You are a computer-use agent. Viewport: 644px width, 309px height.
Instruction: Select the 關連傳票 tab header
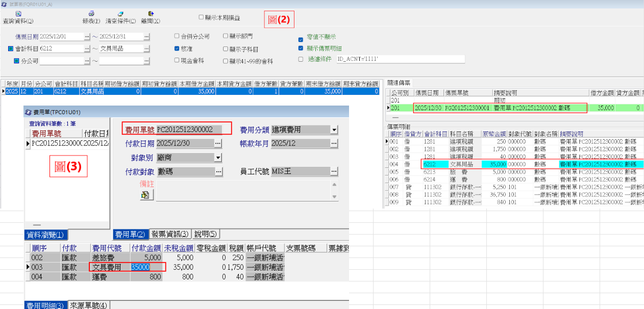(x=399, y=83)
